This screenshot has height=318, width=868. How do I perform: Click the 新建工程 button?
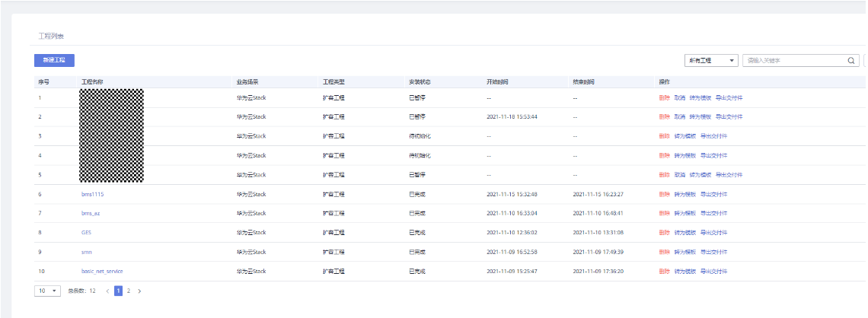[x=54, y=60]
